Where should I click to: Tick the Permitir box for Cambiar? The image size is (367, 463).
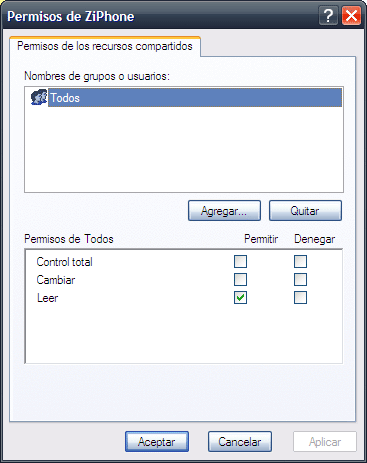(x=240, y=280)
